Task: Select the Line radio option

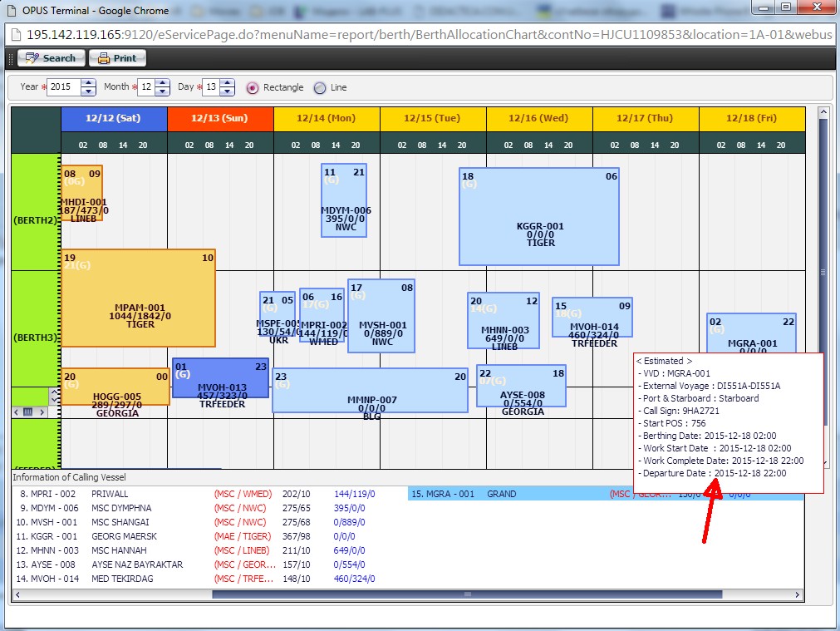Action: pyautogui.click(x=320, y=88)
